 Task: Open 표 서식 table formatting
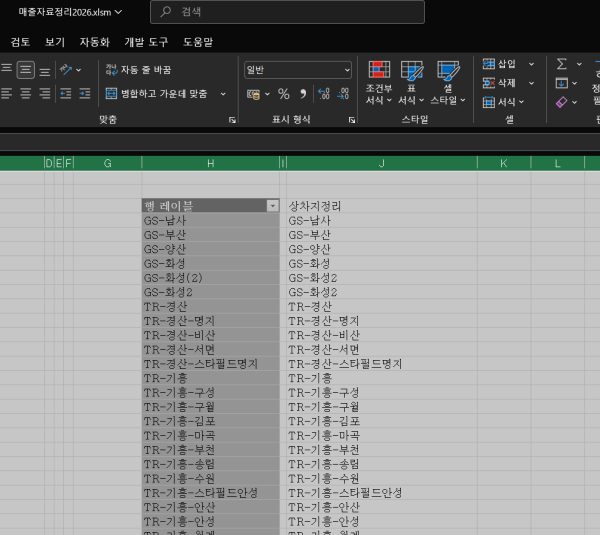click(x=411, y=83)
